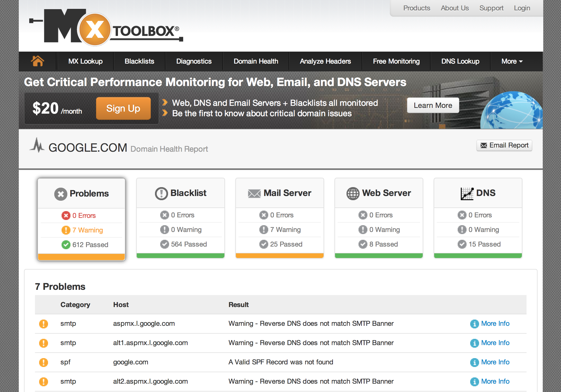Screen dimensions: 561x392
Task: Switch to the Blacklists section
Action: [x=139, y=61]
